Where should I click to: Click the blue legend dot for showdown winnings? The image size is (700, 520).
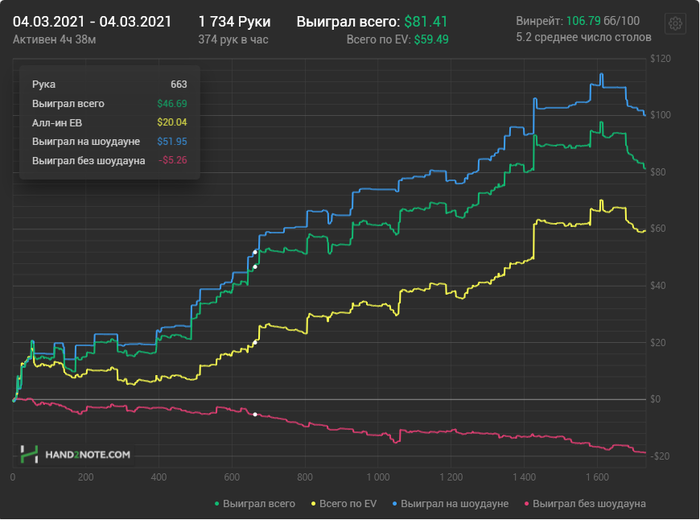click(395, 504)
